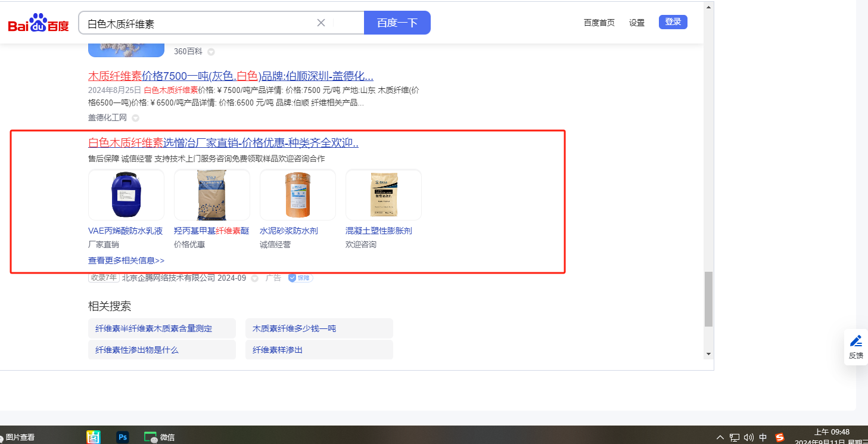Open the colorful gallery app in taskbar
This screenshot has width=868, height=444.
tap(94, 437)
